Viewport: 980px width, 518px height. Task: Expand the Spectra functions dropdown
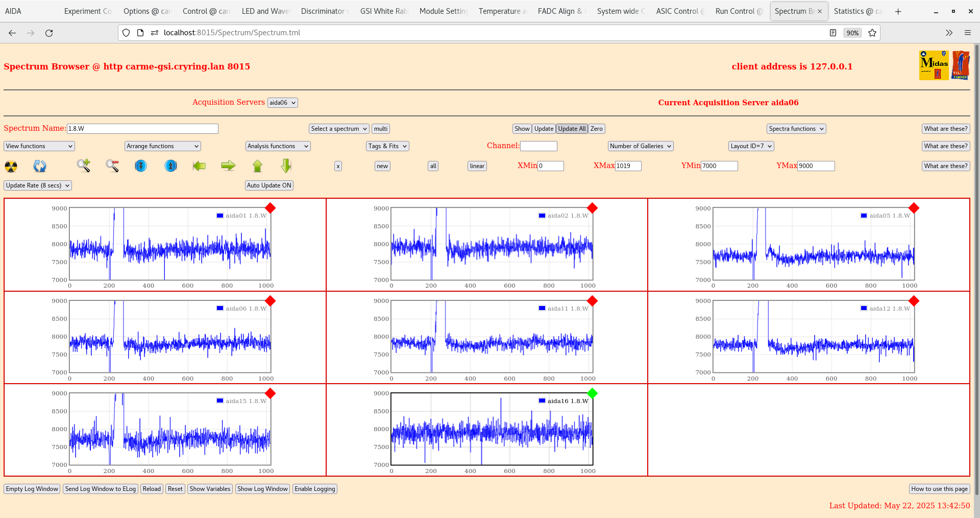796,129
